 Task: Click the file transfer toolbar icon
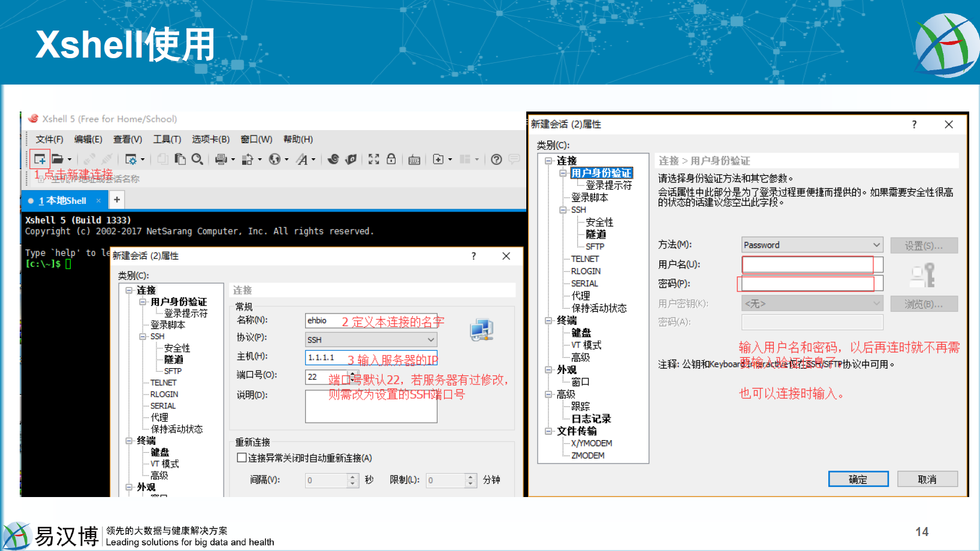pyautogui.click(x=247, y=159)
